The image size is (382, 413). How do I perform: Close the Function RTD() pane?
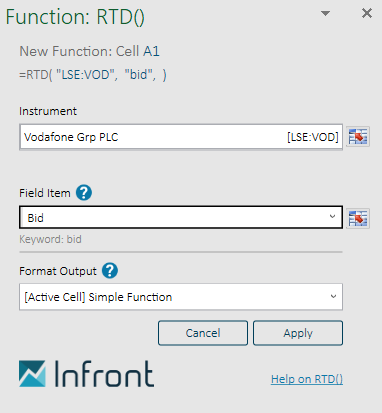367,13
